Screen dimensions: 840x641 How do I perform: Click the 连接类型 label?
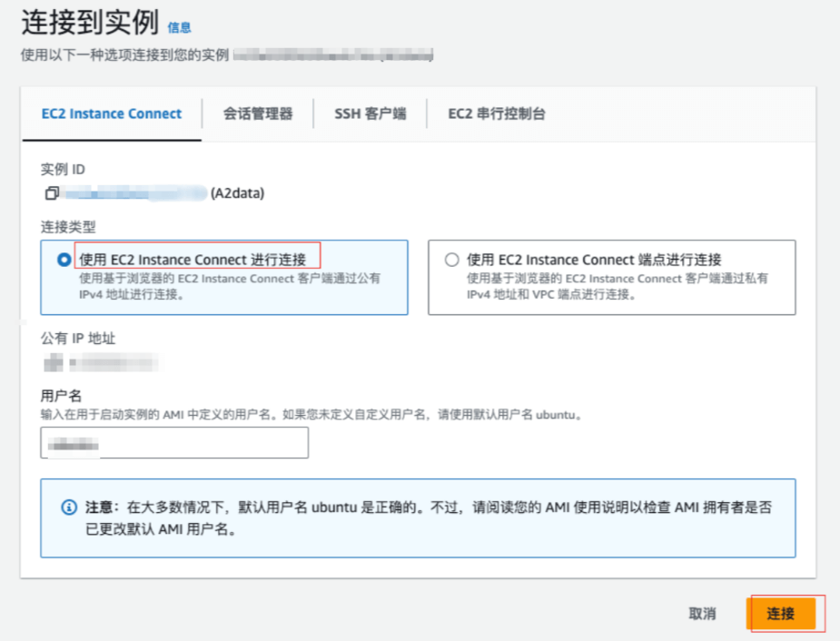point(68,227)
